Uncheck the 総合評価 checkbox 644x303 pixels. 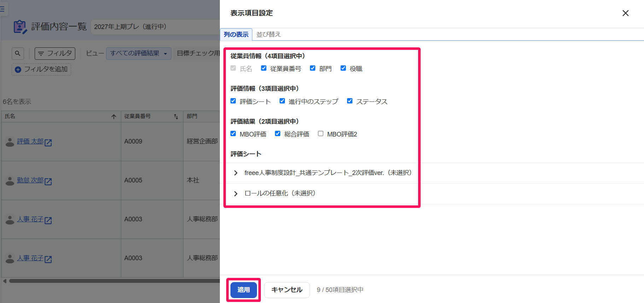point(278,134)
